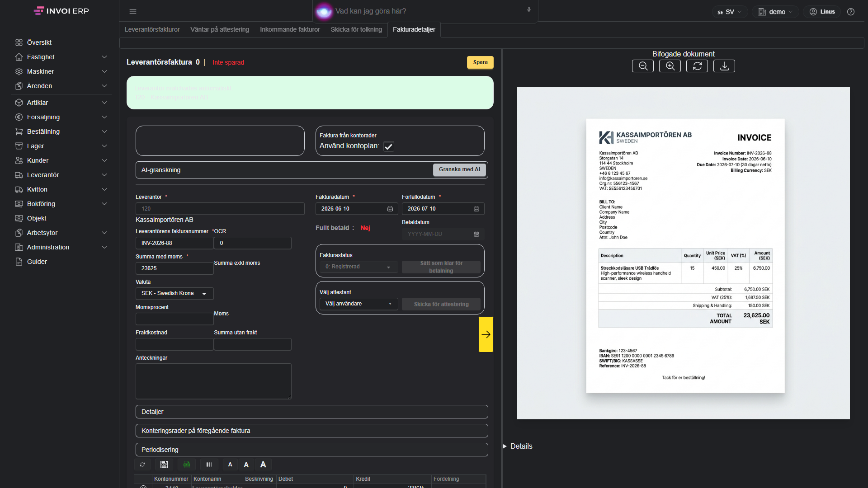The image size is (868, 488).
Task: Click the OCR input field
Action: pos(253,243)
